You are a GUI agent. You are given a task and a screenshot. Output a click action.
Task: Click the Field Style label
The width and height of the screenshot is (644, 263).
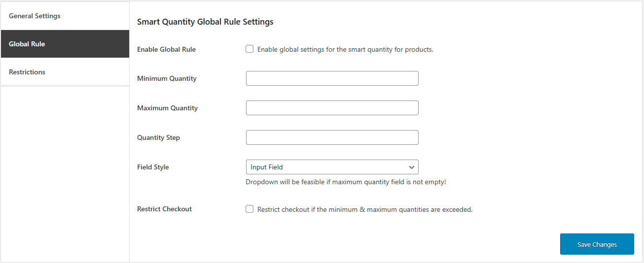[x=153, y=167]
